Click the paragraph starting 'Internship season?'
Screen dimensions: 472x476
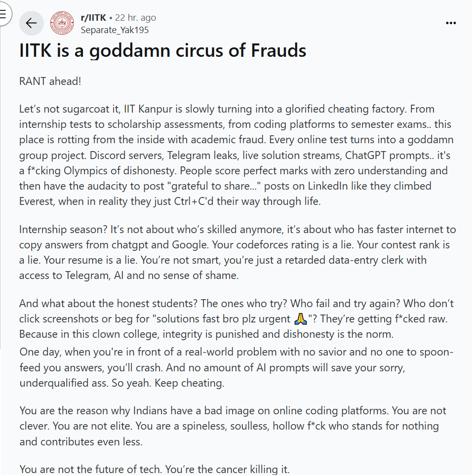(237, 252)
